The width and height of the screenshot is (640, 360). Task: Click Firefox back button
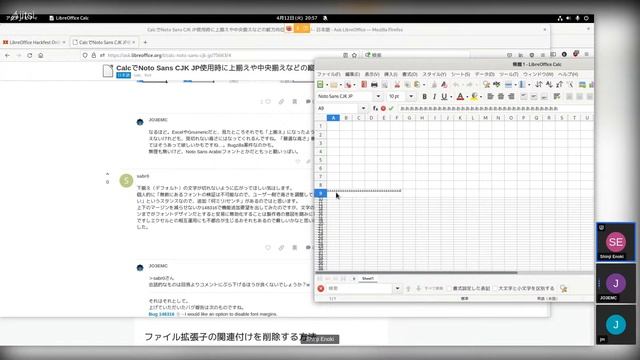point(7,55)
